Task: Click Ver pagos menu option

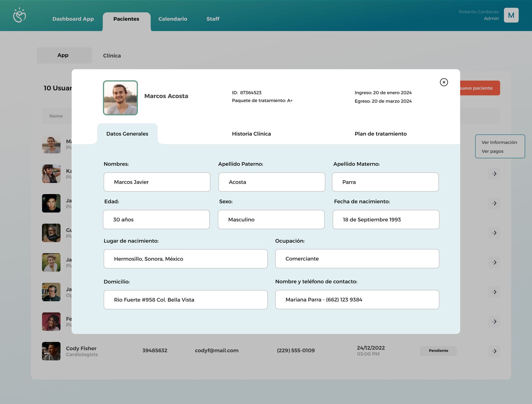Action: [x=492, y=151]
